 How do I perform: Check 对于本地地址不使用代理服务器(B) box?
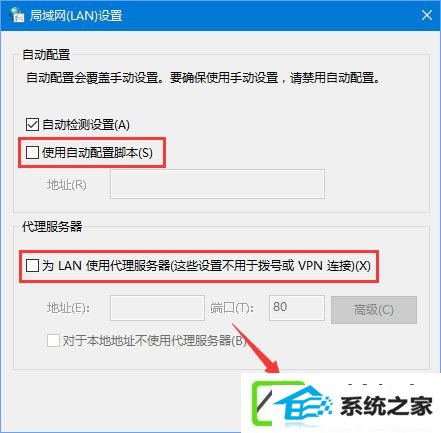click(x=53, y=341)
